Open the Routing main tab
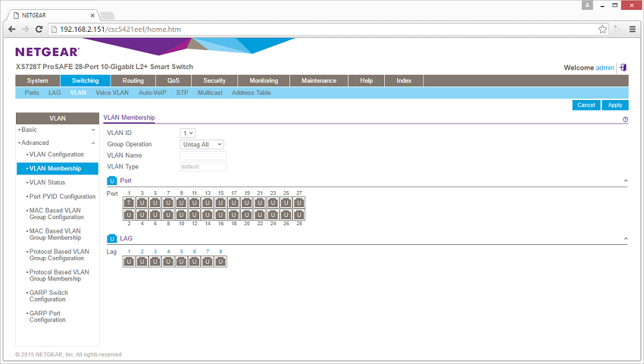Screen dimensions: 644x364 pos(133,80)
